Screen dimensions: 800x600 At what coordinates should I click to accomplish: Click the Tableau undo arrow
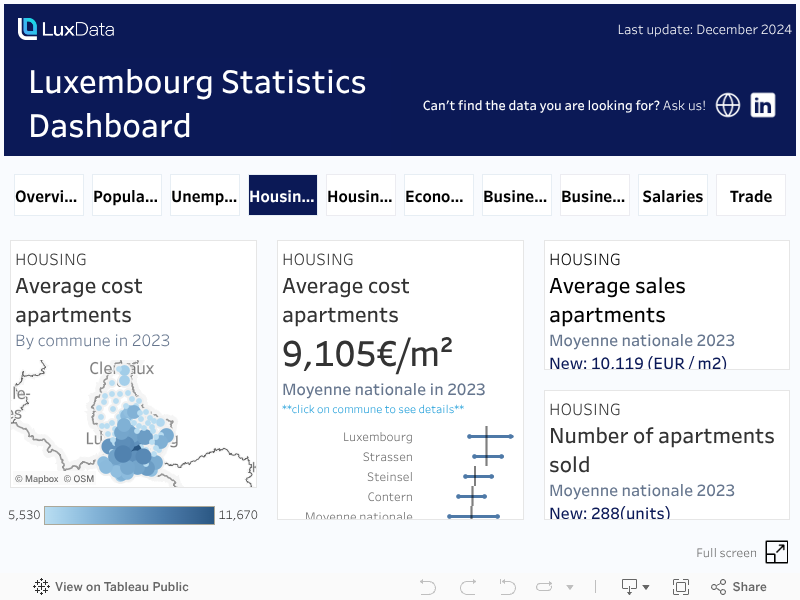428,587
